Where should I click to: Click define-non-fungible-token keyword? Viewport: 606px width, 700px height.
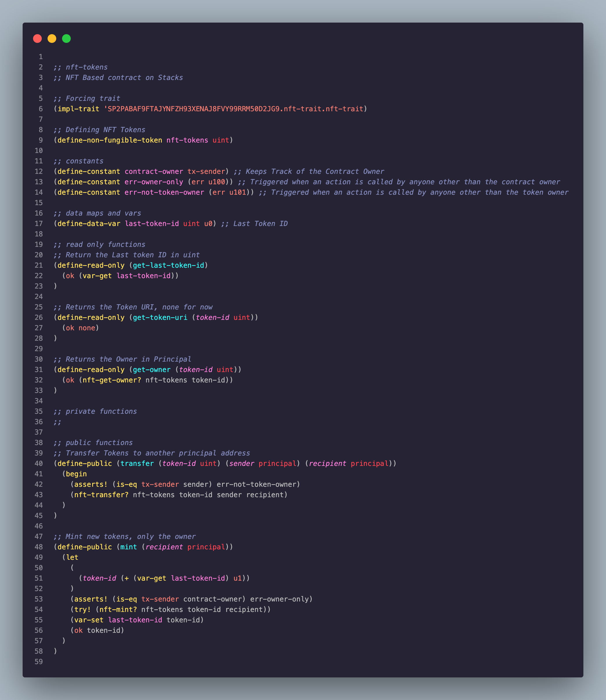coord(110,140)
